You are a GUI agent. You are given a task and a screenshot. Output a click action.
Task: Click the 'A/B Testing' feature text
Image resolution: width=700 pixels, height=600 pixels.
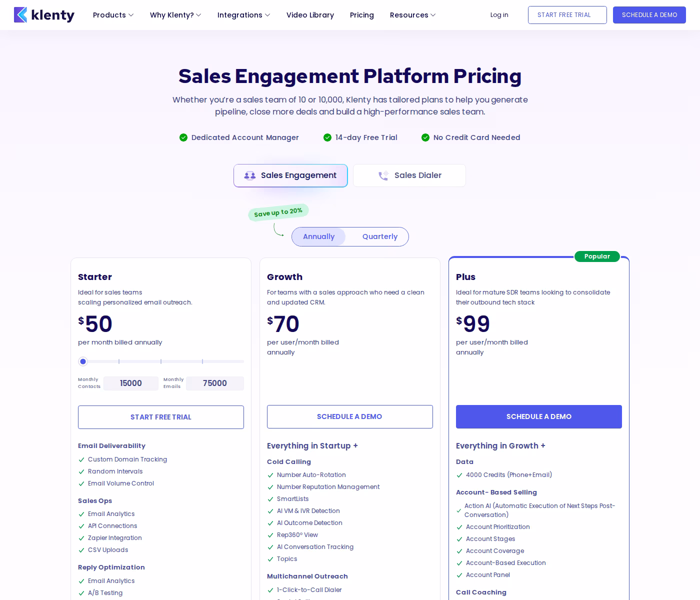coord(105,593)
